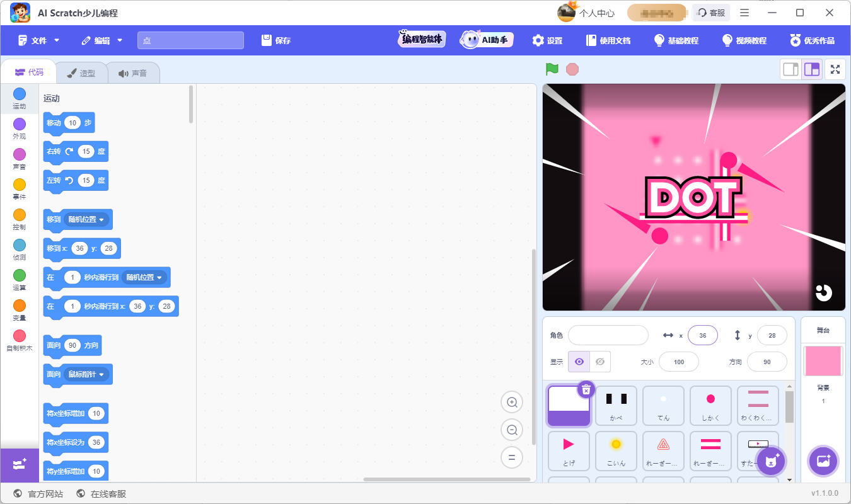Show the sprite with the eye toggle
The height and width of the screenshot is (504, 851).
coord(579,362)
